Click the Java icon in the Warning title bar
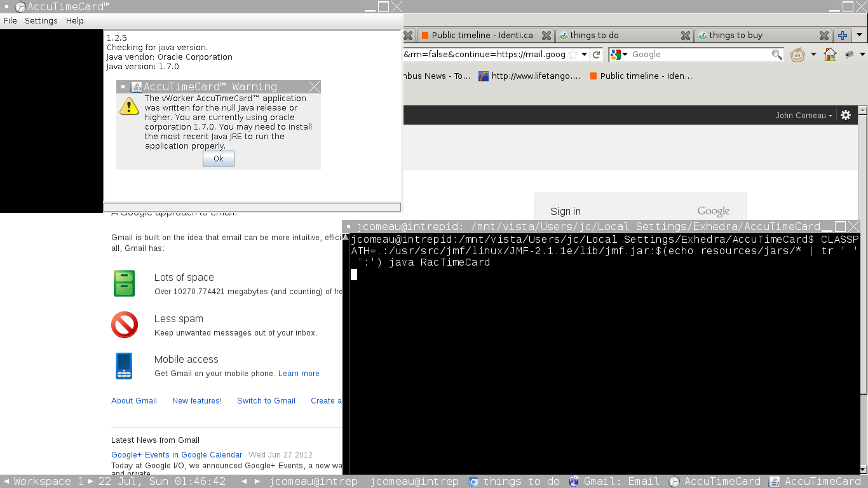The height and width of the screenshot is (488, 868). coord(136,86)
